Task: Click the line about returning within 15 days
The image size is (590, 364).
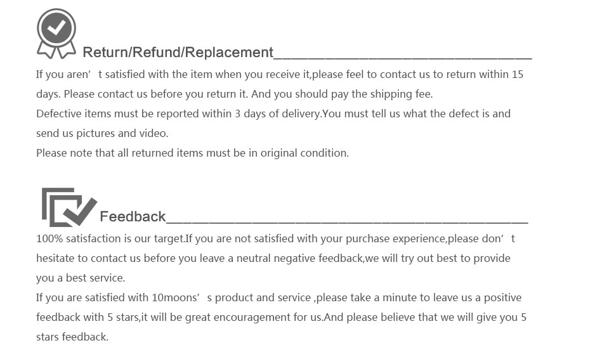Action: point(280,74)
